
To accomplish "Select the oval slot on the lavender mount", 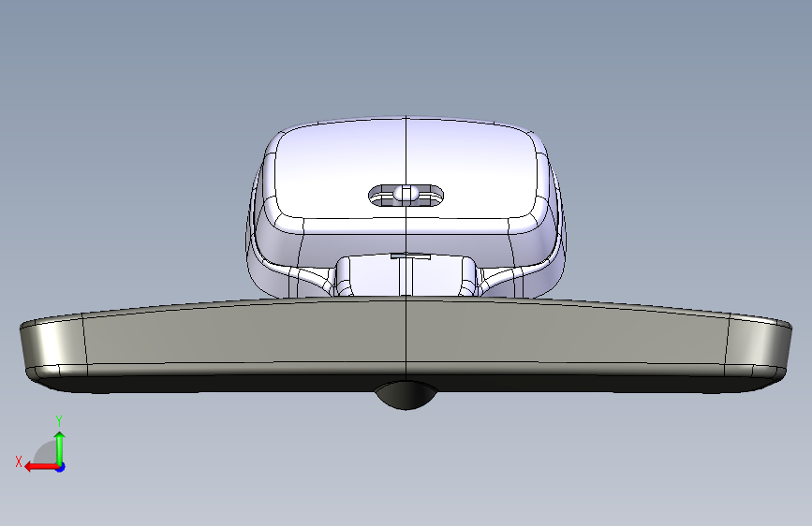I will point(406,196).
